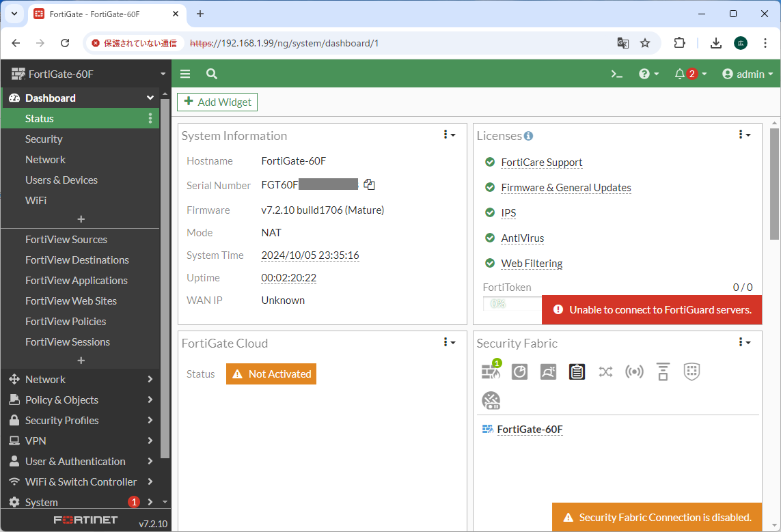The width and height of the screenshot is (781, 532).
Task: Expand the VPN sidebar section
Action: (81, 440)
